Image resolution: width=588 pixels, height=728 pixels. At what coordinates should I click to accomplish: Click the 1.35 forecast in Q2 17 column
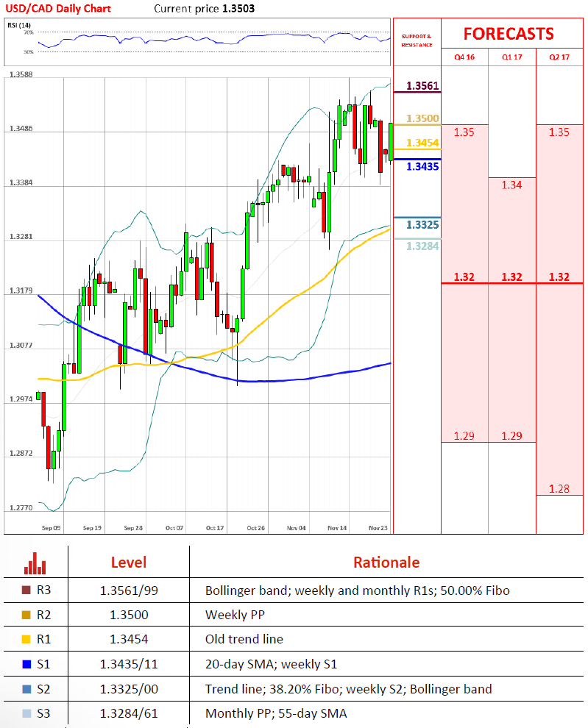(x=559, y=132)
